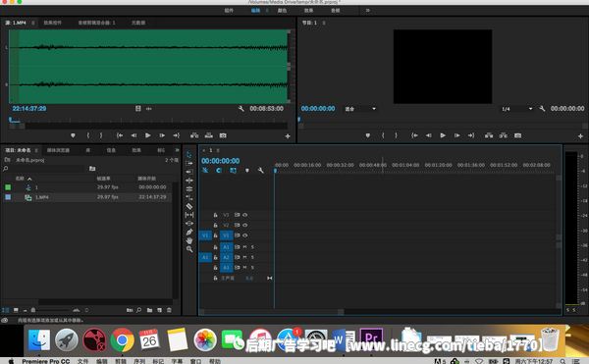Toggle A3 track targeting button
Screen dimensions: 589x364
tap(226, 268)
